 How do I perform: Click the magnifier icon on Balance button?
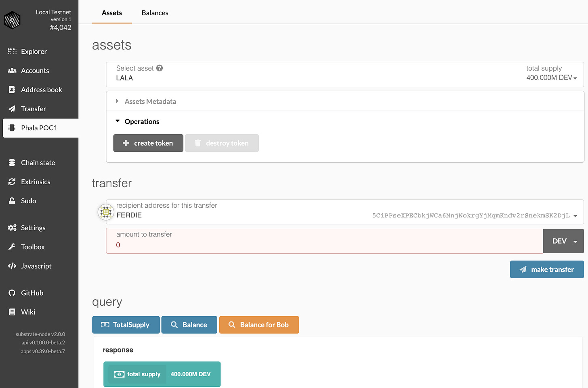[174, 325]
